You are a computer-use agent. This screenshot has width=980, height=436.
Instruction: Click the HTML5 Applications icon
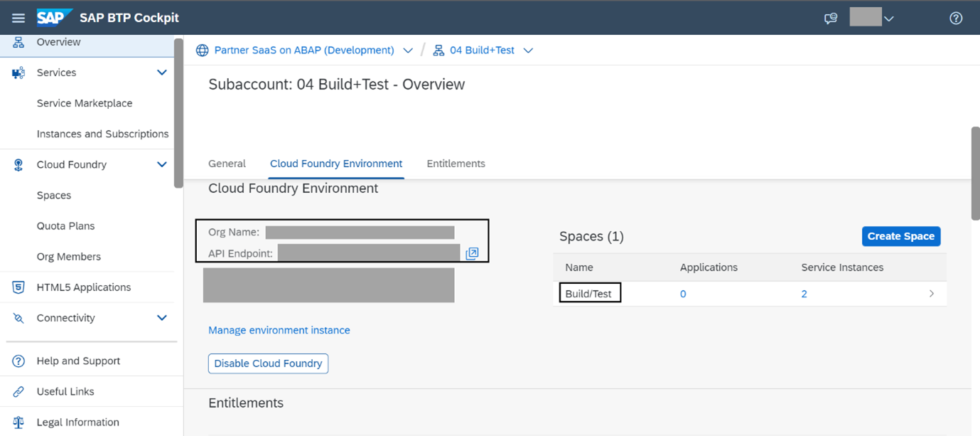click(18, 287)
